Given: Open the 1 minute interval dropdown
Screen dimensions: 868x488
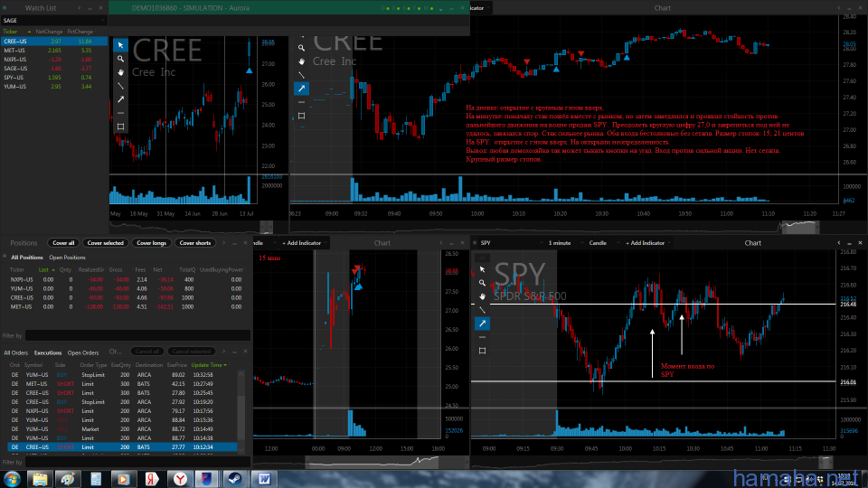Looking at the screenshot, I should [564, 243].
